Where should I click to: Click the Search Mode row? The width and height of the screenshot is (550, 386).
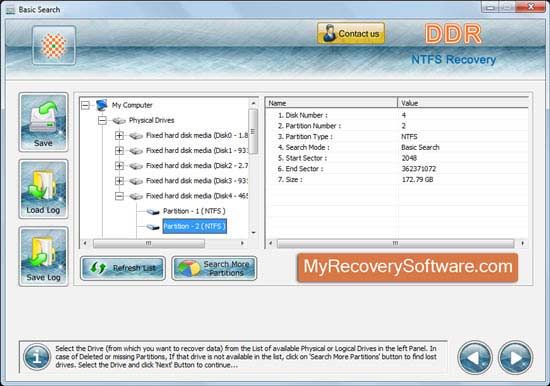tap(397, 147)
